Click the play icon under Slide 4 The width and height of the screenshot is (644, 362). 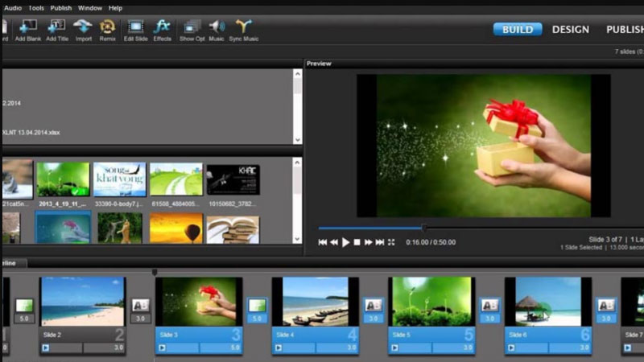[279, 348]
